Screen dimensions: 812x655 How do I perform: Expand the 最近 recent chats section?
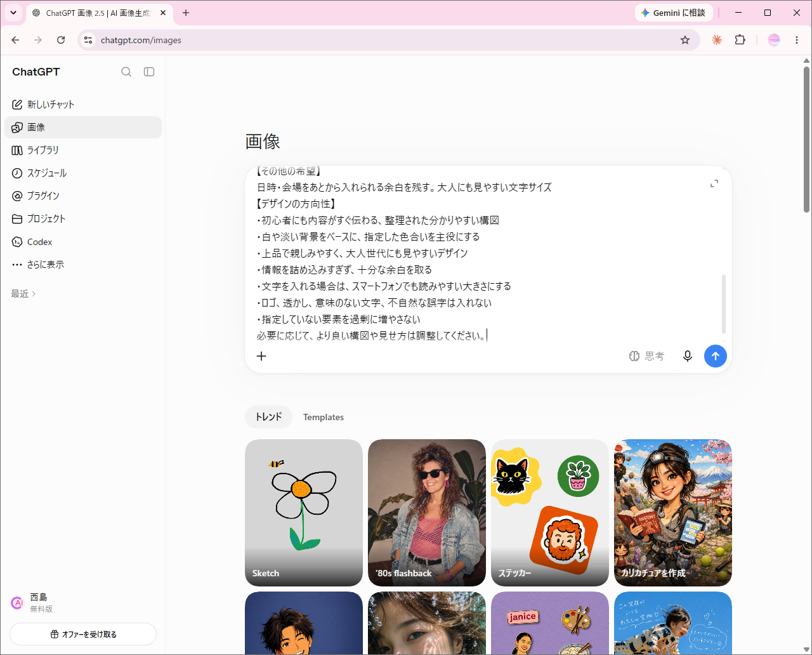23,293
